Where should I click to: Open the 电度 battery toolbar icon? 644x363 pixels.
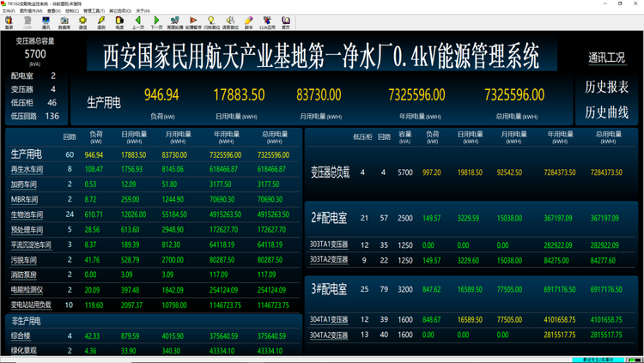tap(119, 22)
